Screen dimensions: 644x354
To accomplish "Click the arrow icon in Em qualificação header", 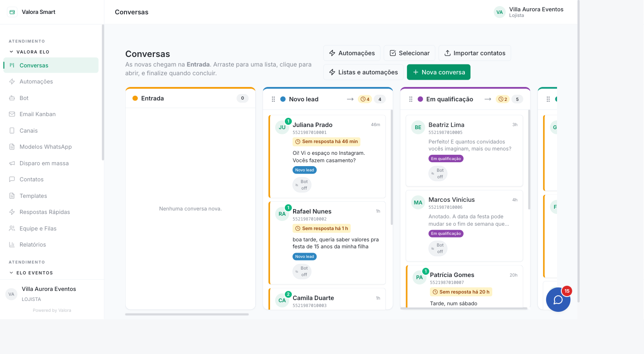I will click(487, 99).
